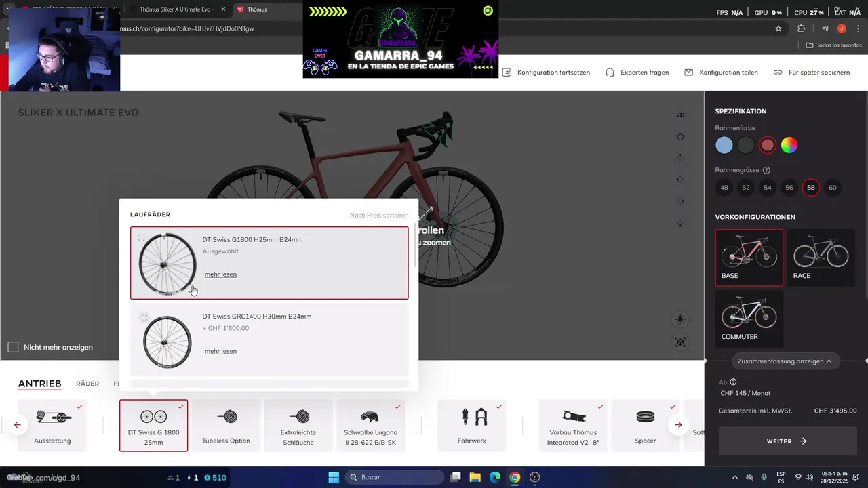Image resolution: width=868 pixels, height=488 pixels.
Task: Click the Windows taskbar Buscar search field
Action: (395, 477)
